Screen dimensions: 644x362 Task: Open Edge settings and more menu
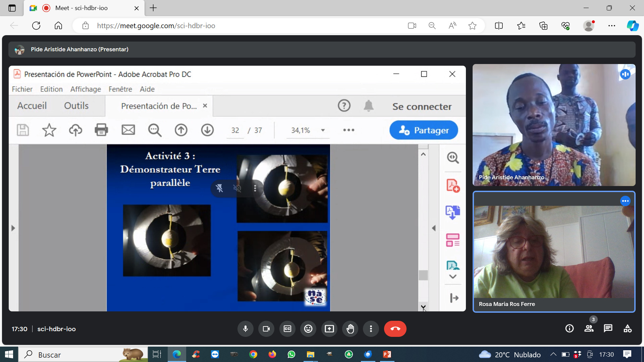(x=612, y=26)
